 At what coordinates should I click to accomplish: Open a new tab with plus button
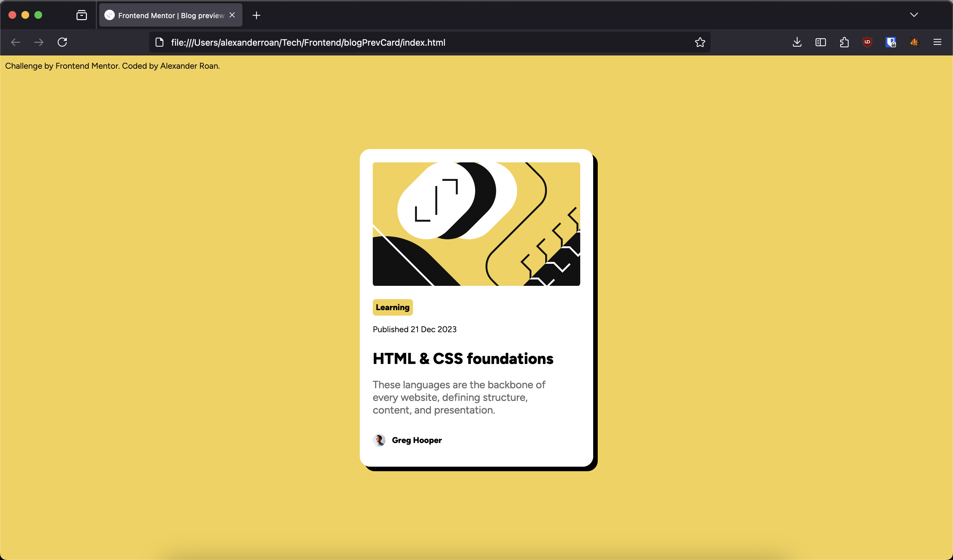(256, 15)
